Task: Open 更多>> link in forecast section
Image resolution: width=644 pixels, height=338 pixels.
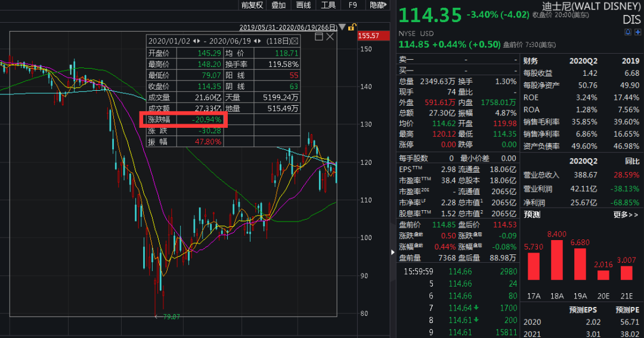Action: pos(626,214)
